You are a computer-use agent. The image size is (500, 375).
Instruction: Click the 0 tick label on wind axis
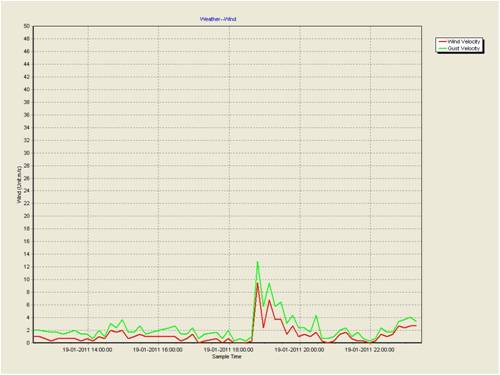pyautogui.click(x=28, y=343)
